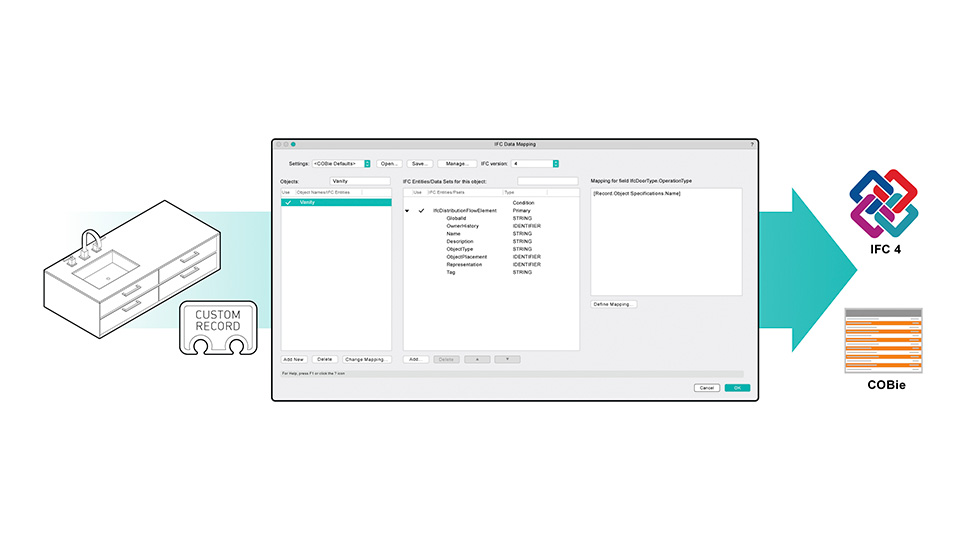Click the Custom Record tag icon

(x=218, y=328)
